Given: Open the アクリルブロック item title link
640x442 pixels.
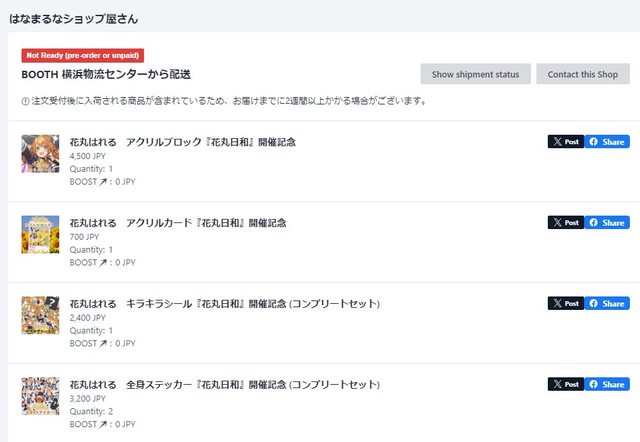Looking at the screenshot, I should coord(182,142).
